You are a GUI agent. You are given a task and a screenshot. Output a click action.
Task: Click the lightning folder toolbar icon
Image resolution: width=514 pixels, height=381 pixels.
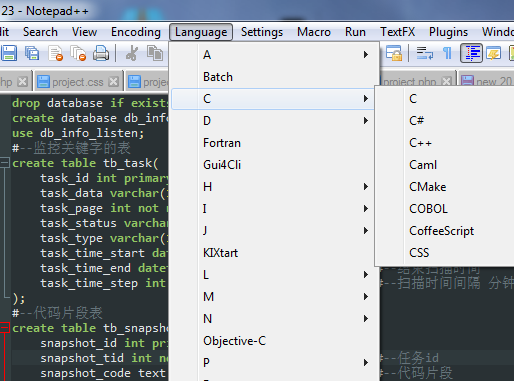pos(494,53)
